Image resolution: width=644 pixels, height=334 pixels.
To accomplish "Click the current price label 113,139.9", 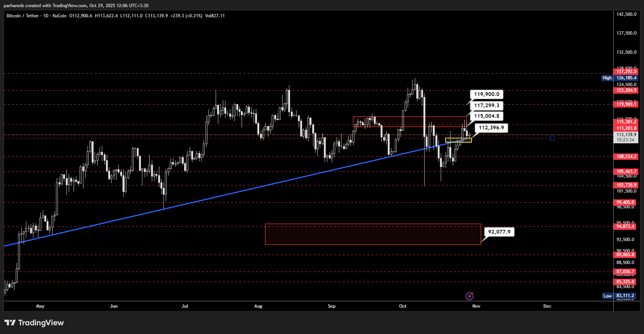I will tap(626, 135).
